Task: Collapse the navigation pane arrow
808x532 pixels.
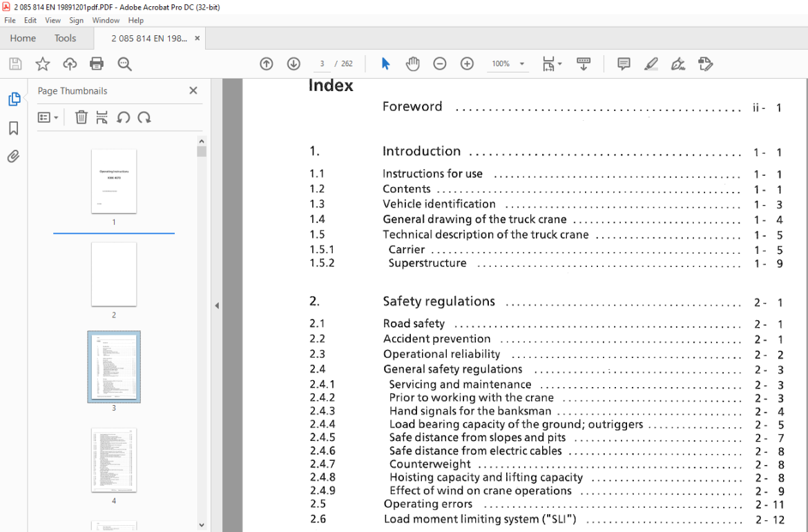Action: pyautogui.click(x=217, y=306)
